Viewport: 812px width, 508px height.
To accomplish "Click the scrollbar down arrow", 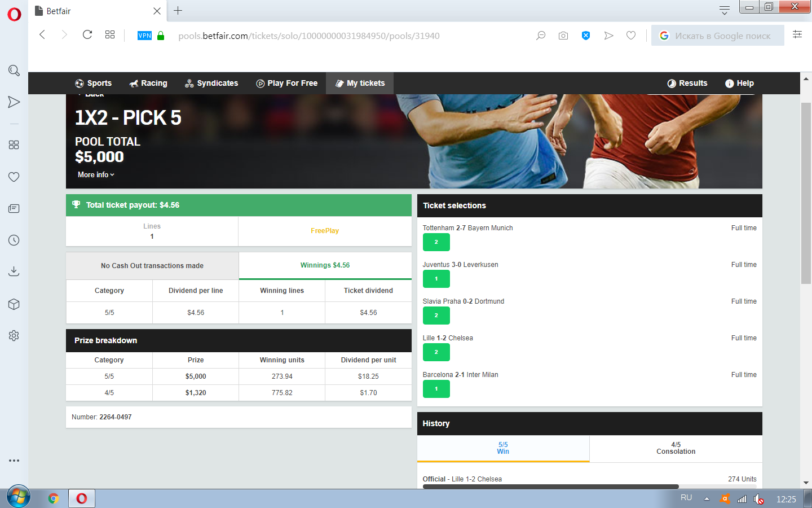I will 806,483.
